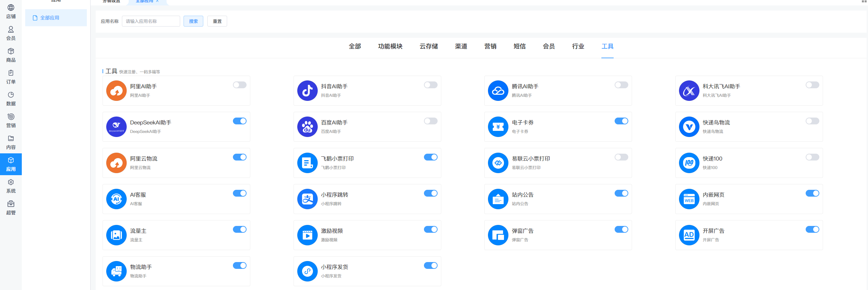868x290 pixels.
Task: Open the 订单 sidebar section
Action: 11,77
